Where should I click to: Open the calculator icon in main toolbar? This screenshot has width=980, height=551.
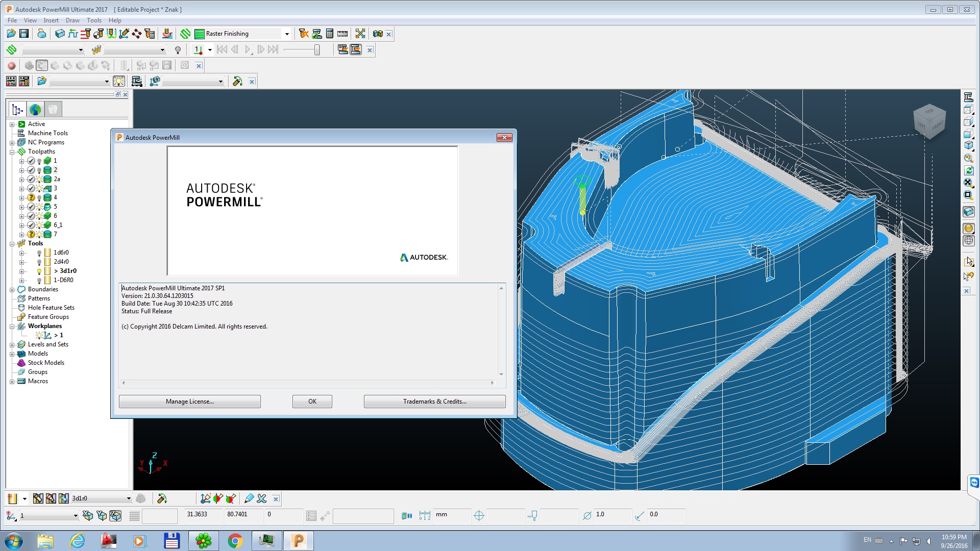click(x=330, y=34)
